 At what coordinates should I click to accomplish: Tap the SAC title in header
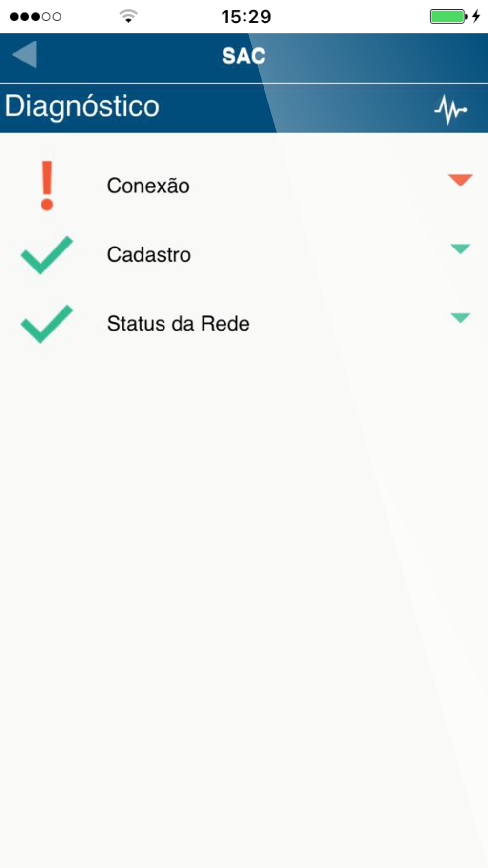[x=244, y=56]
